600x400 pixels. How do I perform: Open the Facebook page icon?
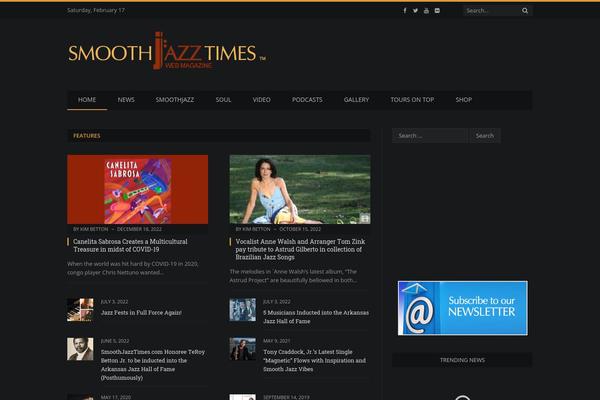(x=405, y=11)
